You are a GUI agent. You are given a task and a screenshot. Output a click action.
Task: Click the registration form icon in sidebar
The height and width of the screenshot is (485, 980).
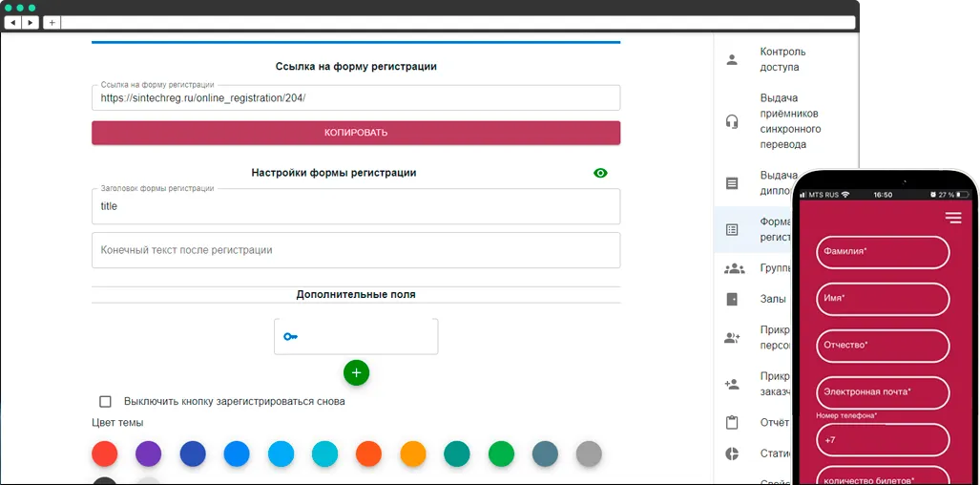click(732, 229)
